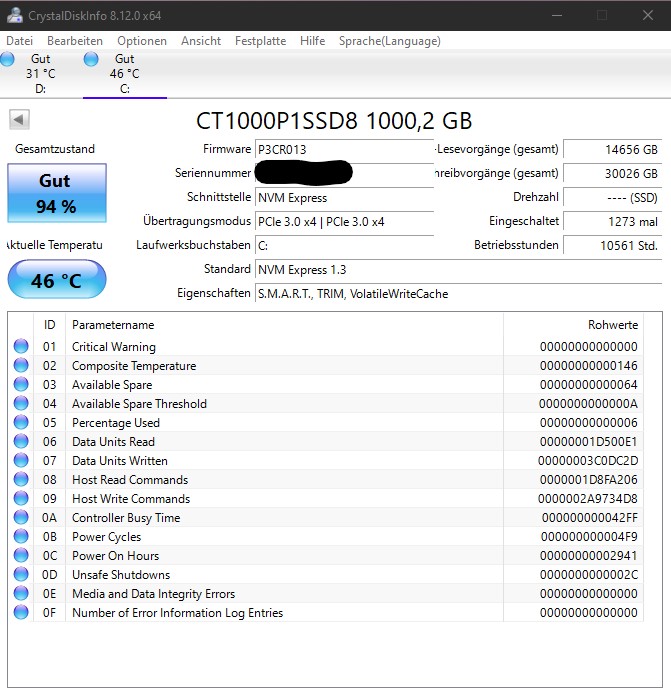The image size is (671, 696).
Task: Click the Schreibvorgänge value 30026 GB
Action: click(x=612, y=174)
